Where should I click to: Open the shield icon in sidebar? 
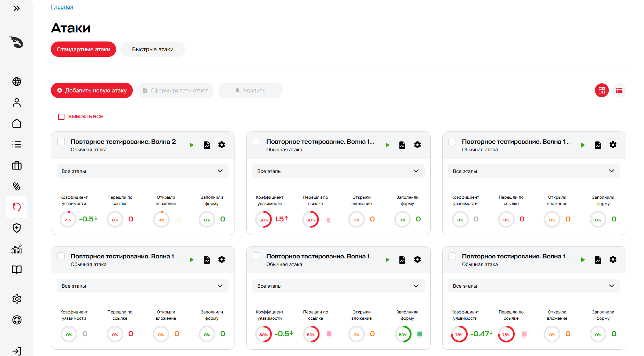[17, 228]
